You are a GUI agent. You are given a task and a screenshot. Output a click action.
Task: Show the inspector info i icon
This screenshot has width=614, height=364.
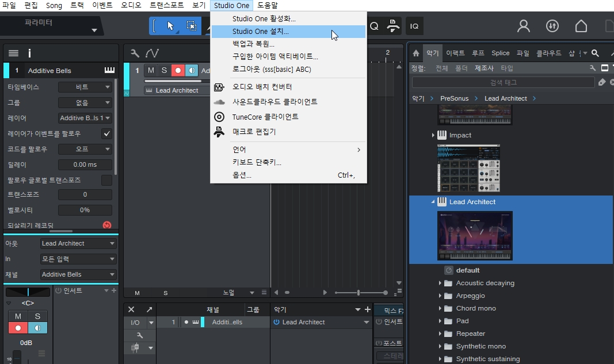point(29,53)
